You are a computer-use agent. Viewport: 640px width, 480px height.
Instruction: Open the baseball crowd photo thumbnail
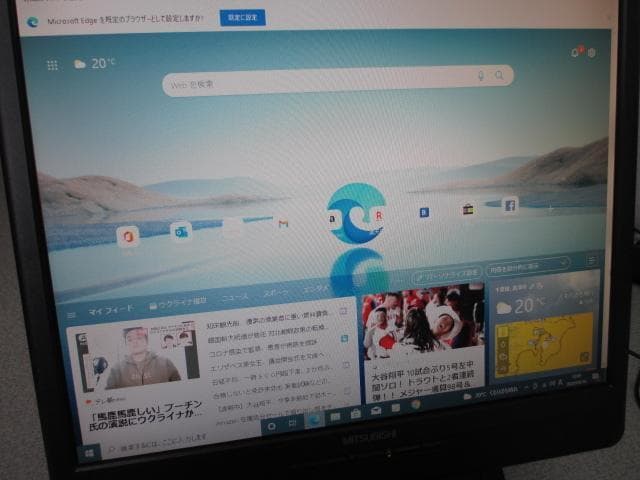point(424,322)
